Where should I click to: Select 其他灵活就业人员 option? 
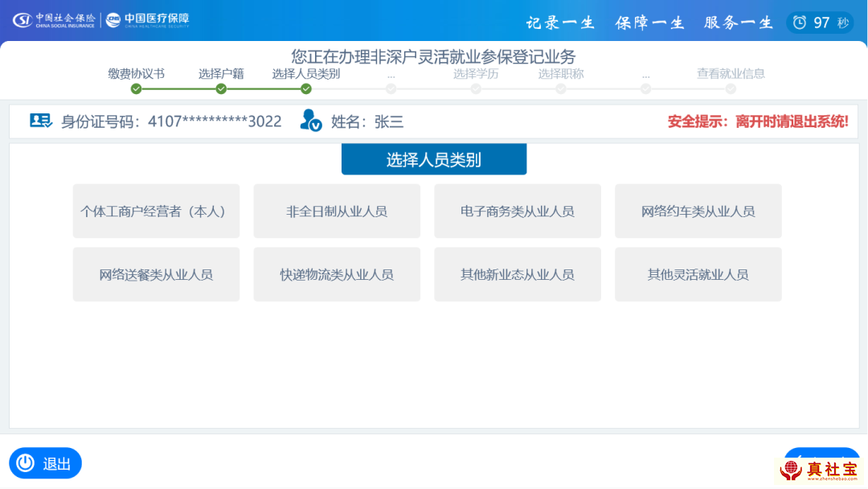pos(698,274)
